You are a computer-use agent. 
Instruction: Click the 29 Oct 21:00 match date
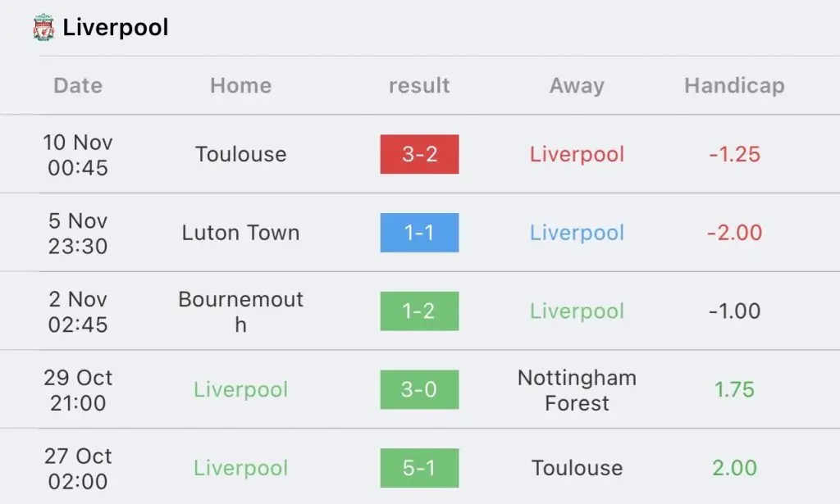click(78, 390)
